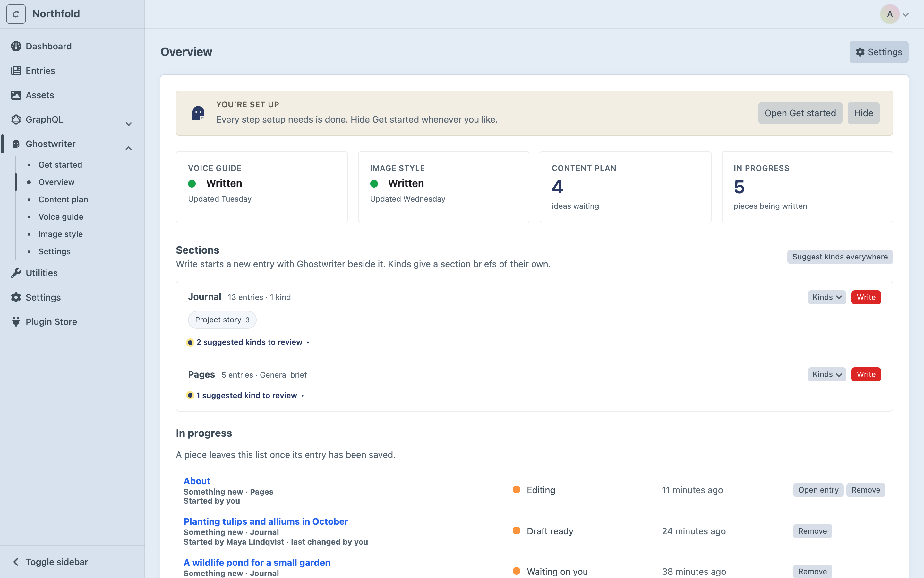The width and height of the screenshot is (924, 578).
Task: Click the Project story kind chip
Action: pos(222,320)
